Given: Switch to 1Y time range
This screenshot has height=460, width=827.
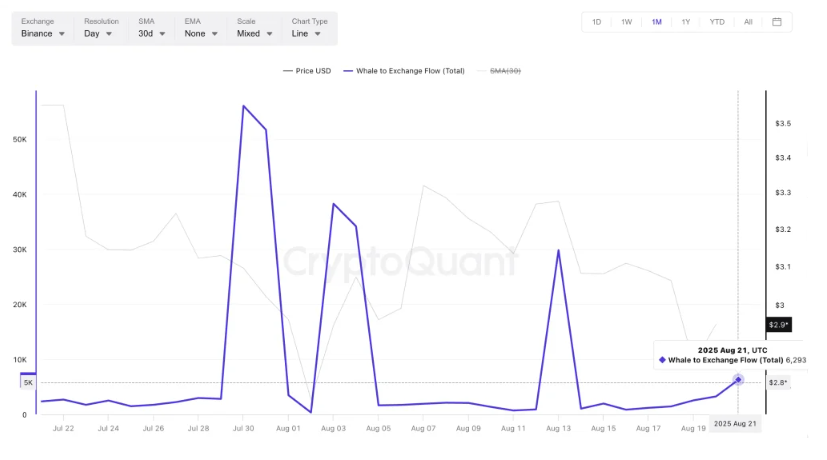Looking at the screenshot, I should 686,22.
